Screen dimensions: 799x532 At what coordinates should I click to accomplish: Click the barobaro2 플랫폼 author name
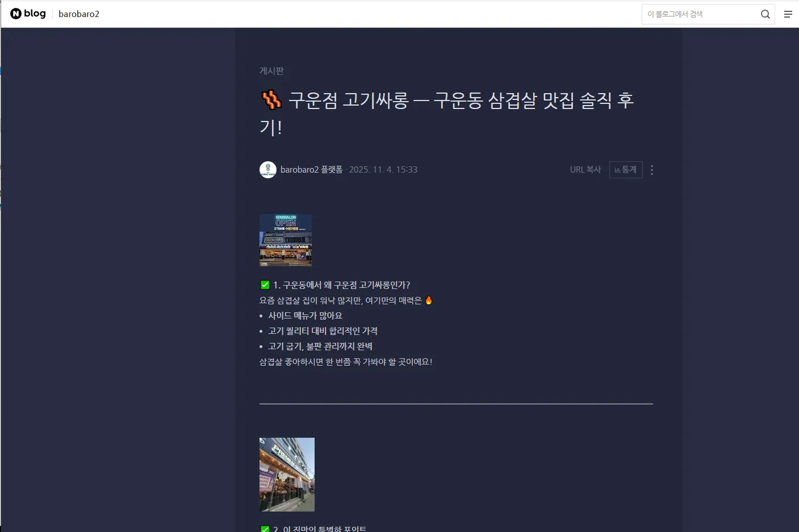click(312, 169)
